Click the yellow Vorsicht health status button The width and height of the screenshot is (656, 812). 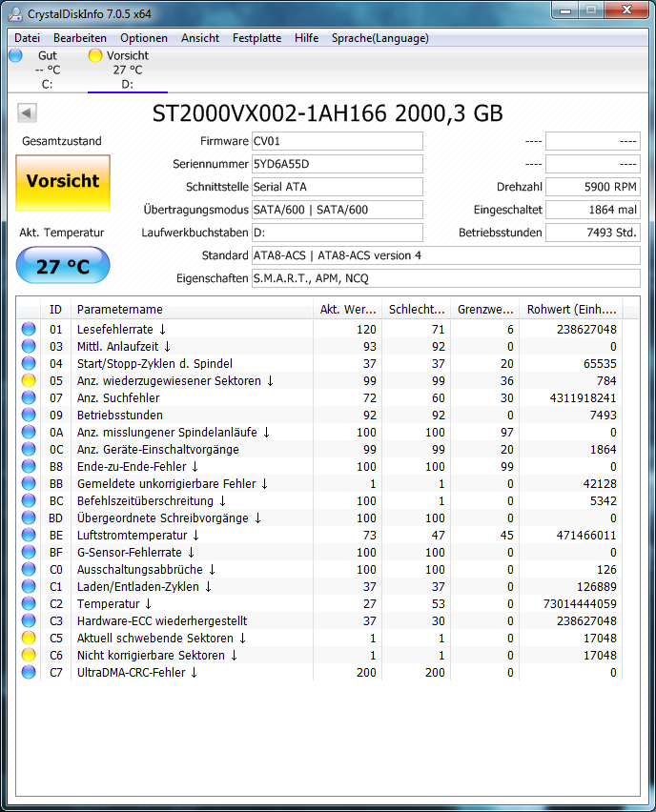[x=63, y=182]
